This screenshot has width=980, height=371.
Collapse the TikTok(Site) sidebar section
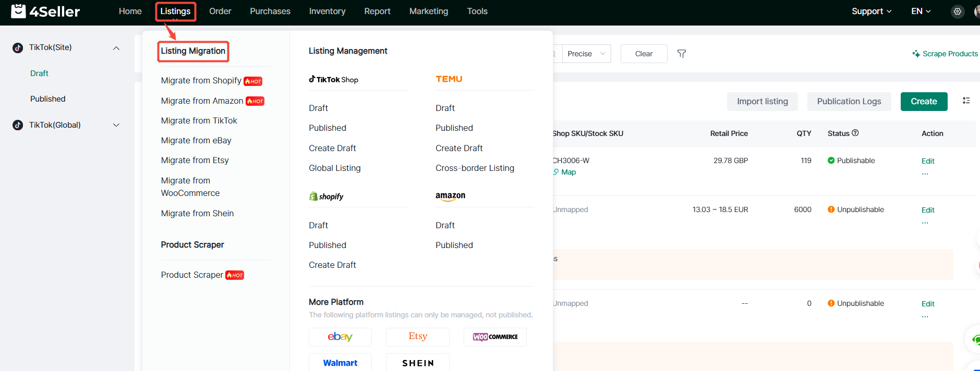[116, 48]
